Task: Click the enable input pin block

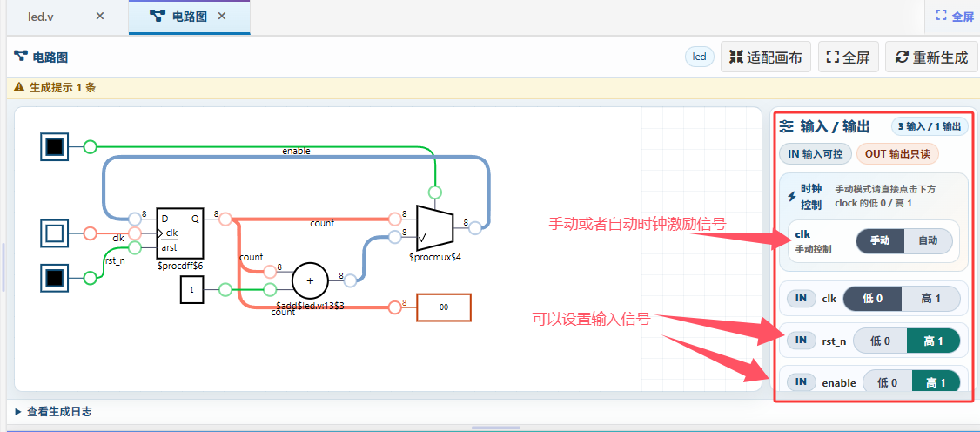Action: 54,147
